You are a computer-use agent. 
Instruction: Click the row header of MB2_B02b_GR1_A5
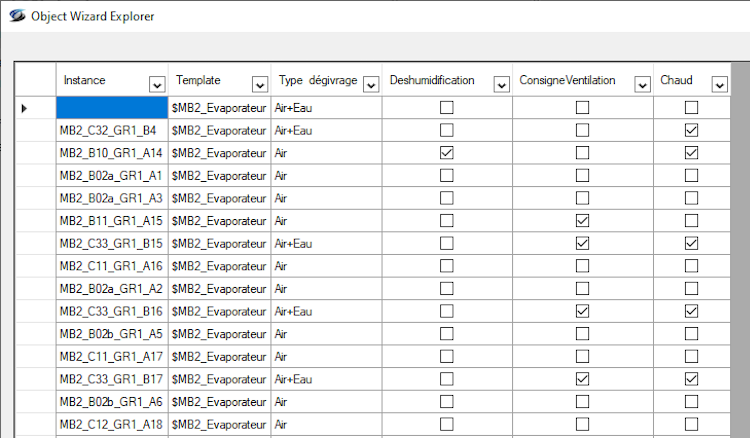coord(35,335)
